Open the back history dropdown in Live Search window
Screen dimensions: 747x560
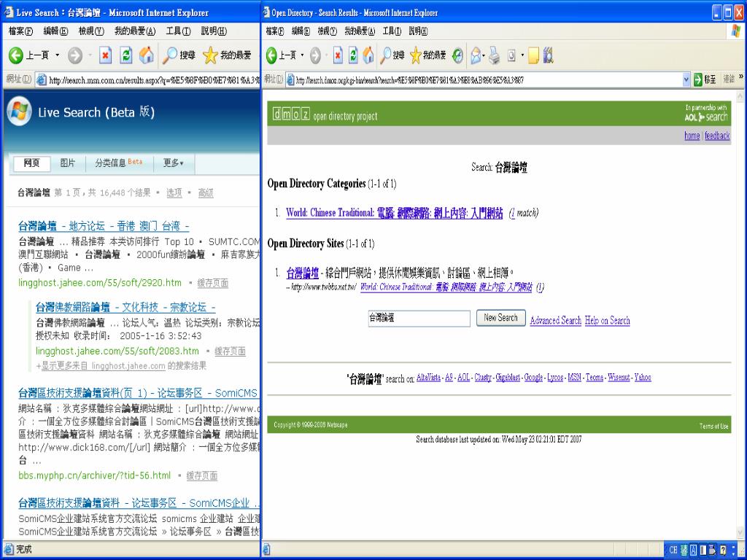coord(58,55)
